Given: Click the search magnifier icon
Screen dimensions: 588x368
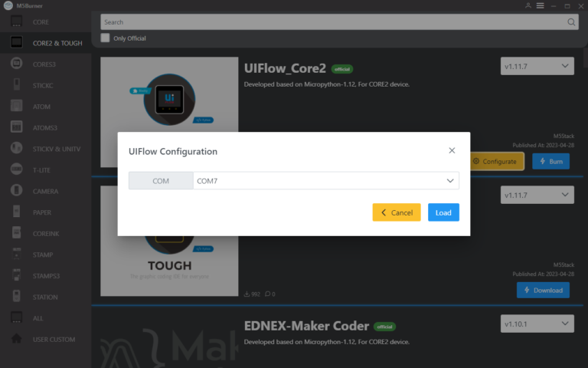Looking at the screenshot, I should click(x=571, y=22).
